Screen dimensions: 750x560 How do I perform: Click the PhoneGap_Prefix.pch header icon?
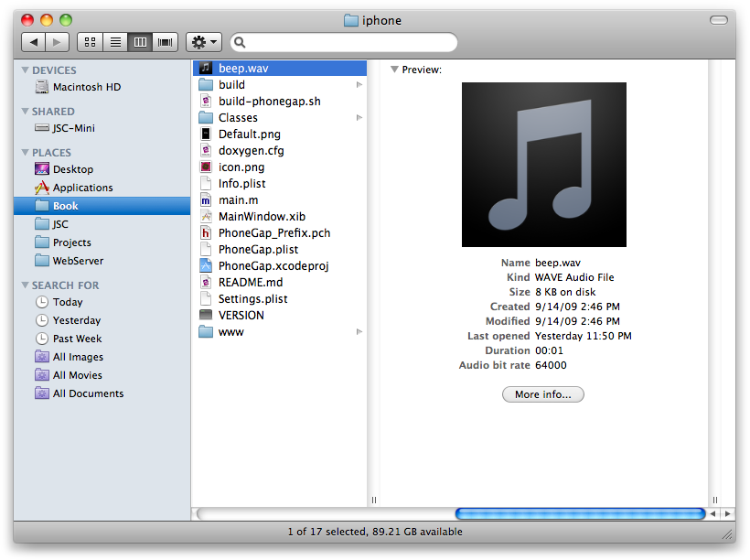pos(206,232)
